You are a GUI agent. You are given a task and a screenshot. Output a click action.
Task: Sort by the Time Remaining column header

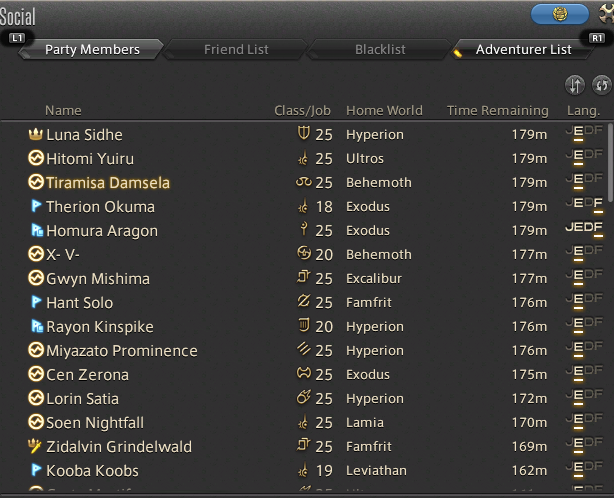point(497,111)
